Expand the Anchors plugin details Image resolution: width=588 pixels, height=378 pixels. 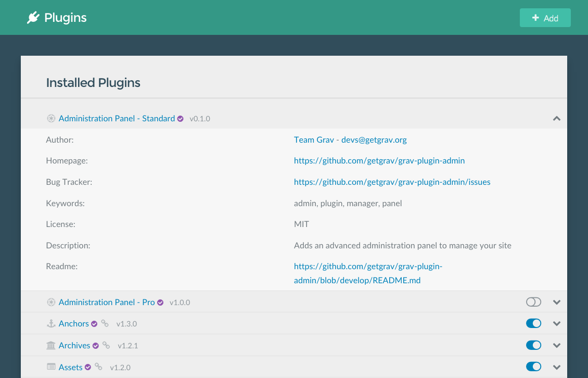tap(556, 323)
